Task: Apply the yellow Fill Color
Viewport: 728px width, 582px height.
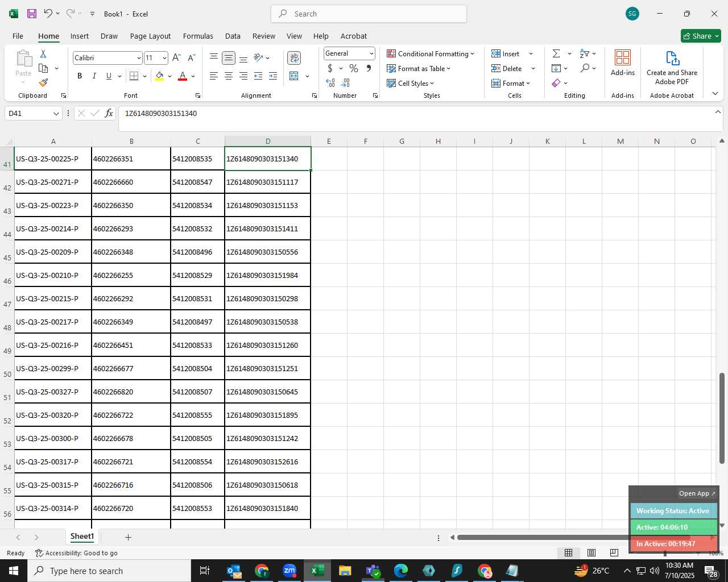Action: tap(159, 76)
